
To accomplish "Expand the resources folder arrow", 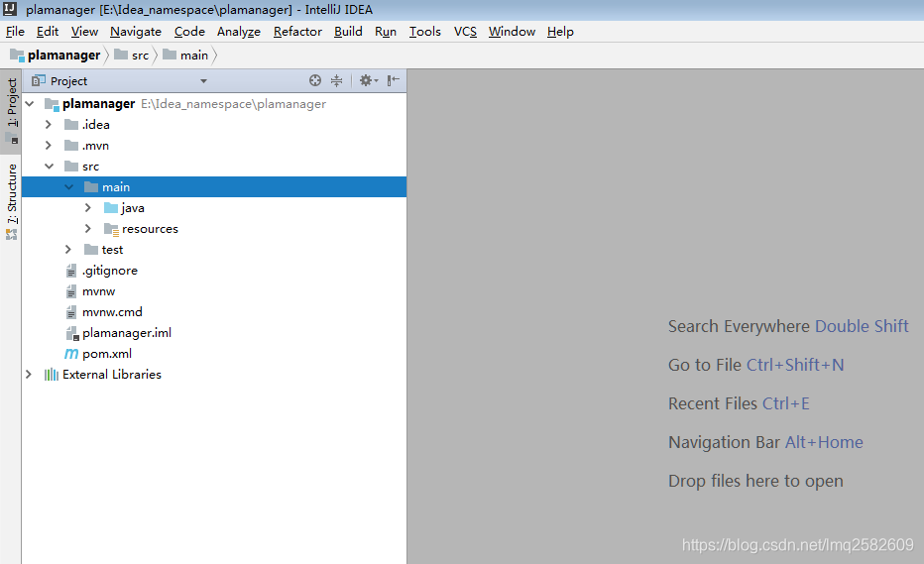I will point(88,229).
